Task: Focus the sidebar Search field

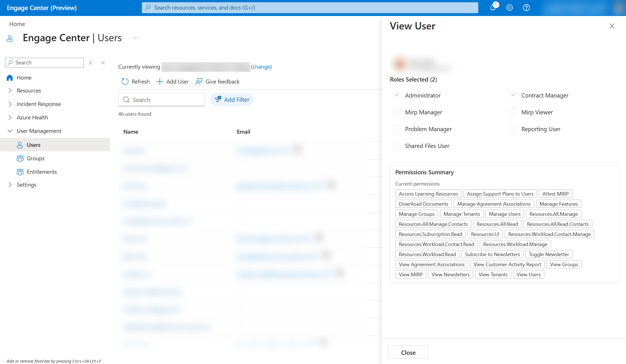Action: pos(44,63)
